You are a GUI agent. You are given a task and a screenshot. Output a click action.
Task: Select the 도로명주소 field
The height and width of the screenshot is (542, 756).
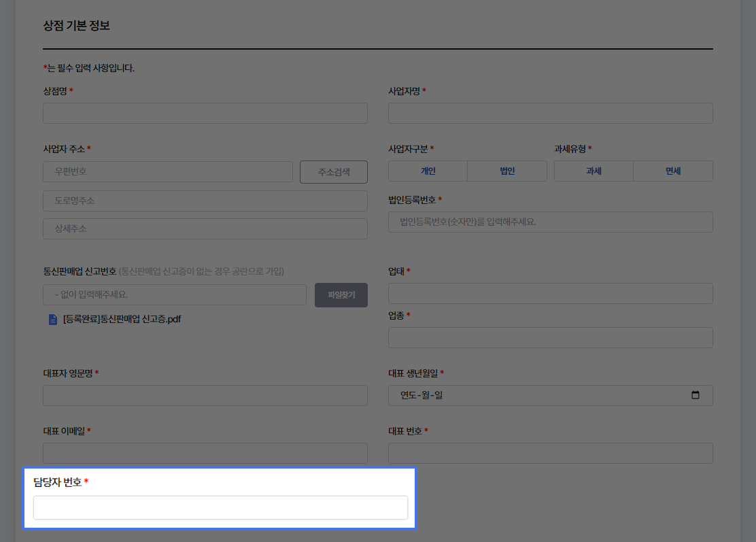tap(205, 201)
